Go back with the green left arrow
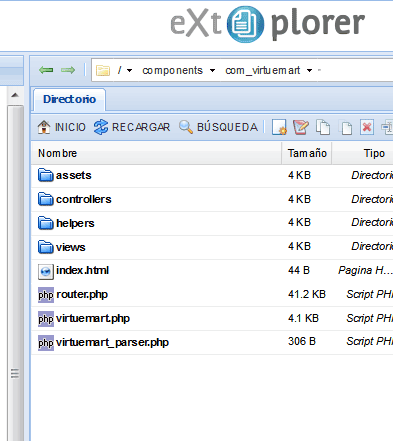The height and width of the screenshot is (441, 393). click(46, 70)
